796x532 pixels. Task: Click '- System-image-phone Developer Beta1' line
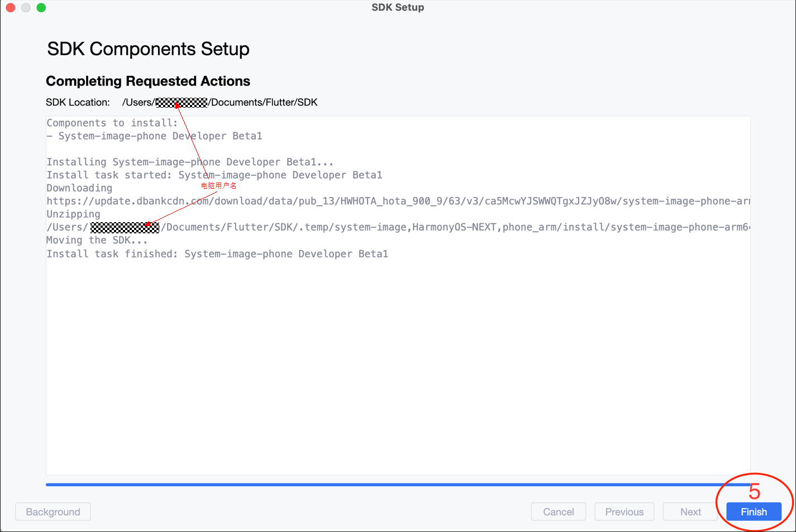tap(154, 136)
